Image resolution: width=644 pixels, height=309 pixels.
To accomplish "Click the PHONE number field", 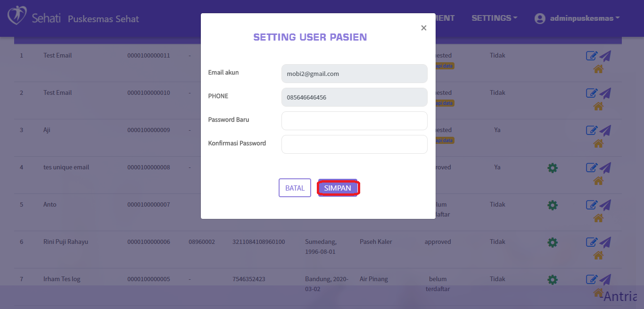I will pos(354,97).
